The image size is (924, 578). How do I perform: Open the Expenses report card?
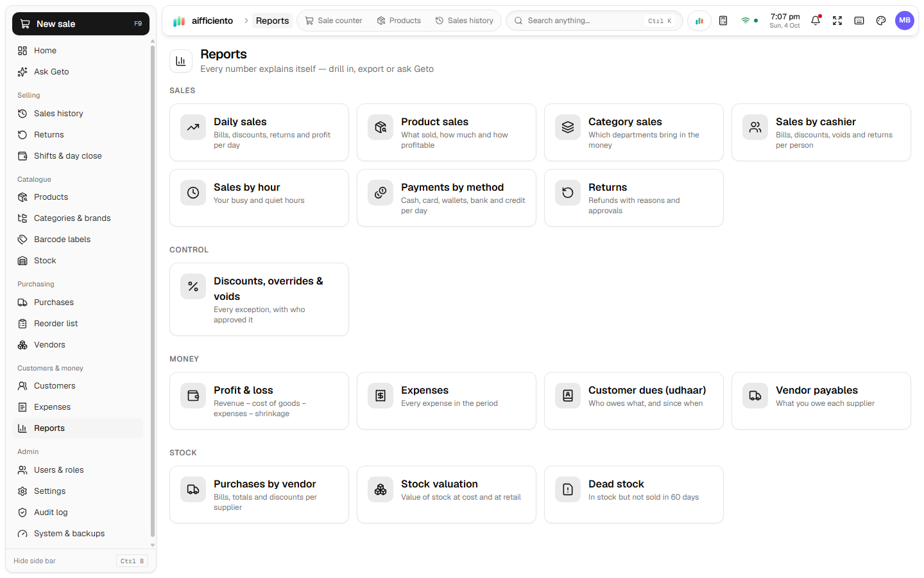[x=447, y=401]
